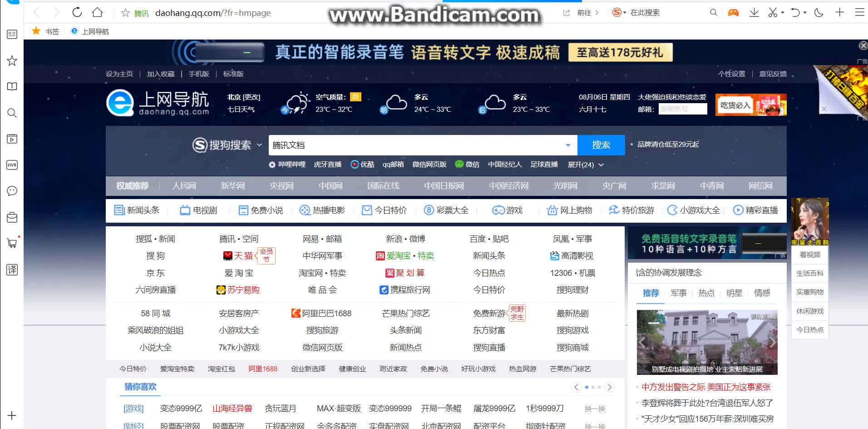
Task: Open 免费小说 category
Action: (261, 210)
